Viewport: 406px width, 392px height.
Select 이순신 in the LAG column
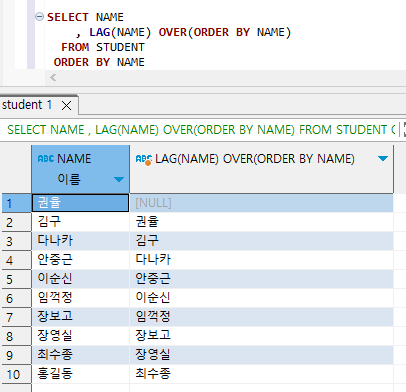tap(262, 298)
